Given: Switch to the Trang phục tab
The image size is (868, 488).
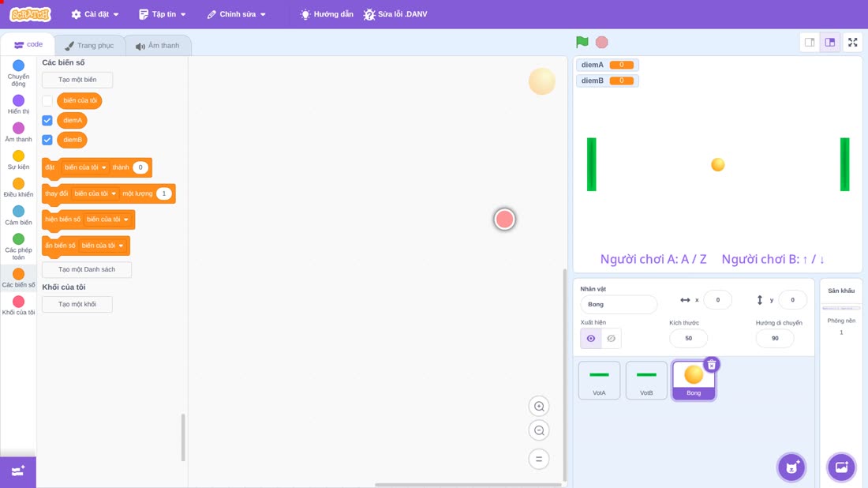Looking at the screenshot, I should click(x=89, y=46).
